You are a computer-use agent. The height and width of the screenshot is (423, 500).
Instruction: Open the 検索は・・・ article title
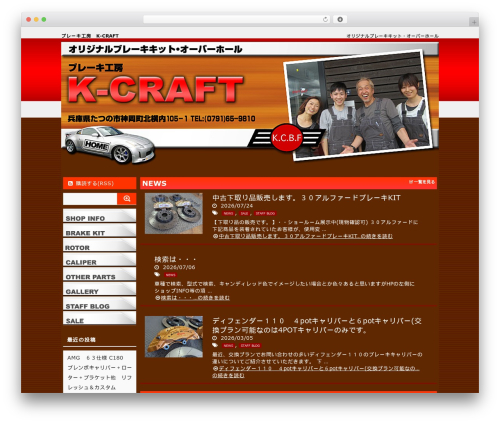(x=175, y=259)
